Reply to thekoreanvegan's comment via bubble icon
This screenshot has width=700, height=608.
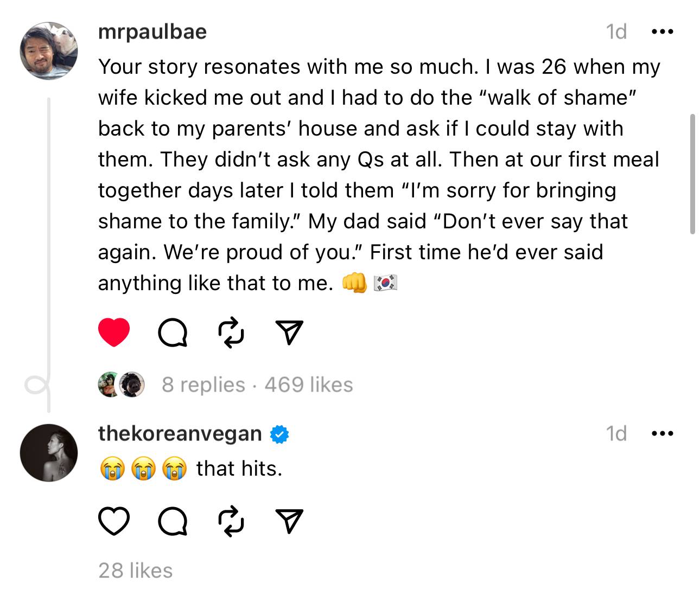pyautogui.click(x=173, y=521)
